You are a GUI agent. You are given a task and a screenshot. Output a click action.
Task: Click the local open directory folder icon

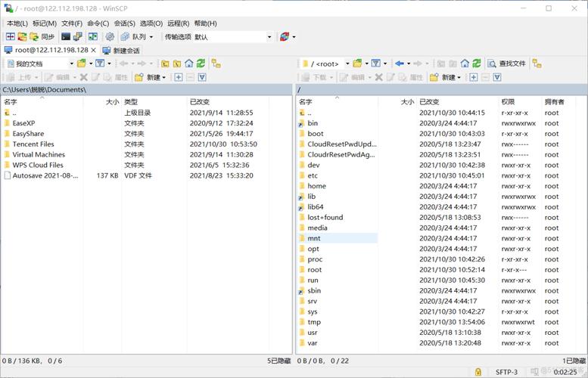(82, 64)
